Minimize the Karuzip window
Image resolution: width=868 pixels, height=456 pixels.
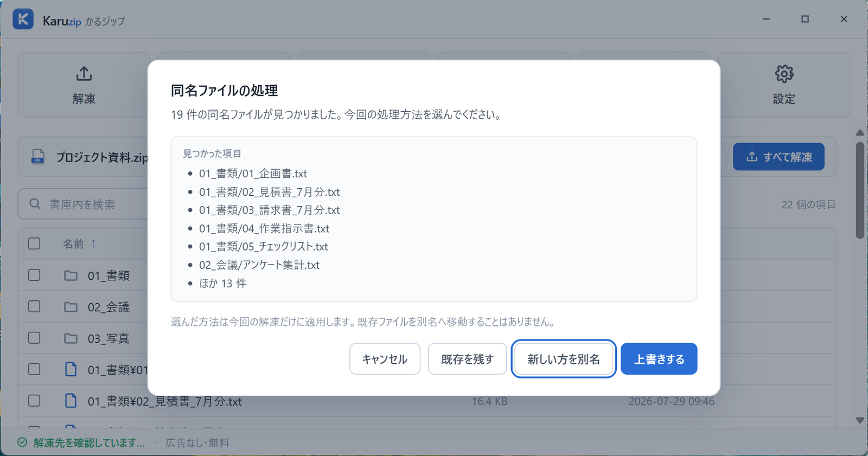[x=766, y=19]
